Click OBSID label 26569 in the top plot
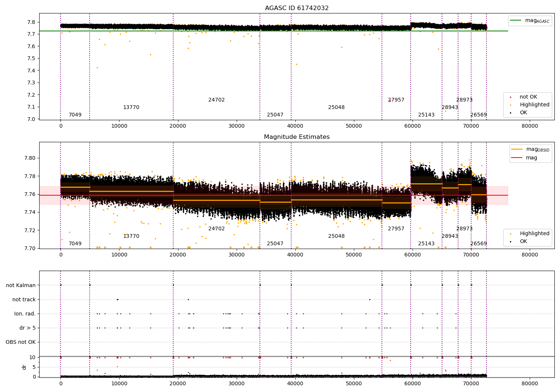Image resolution: width=560 pixels, height=392 pixels. [479, 115]
